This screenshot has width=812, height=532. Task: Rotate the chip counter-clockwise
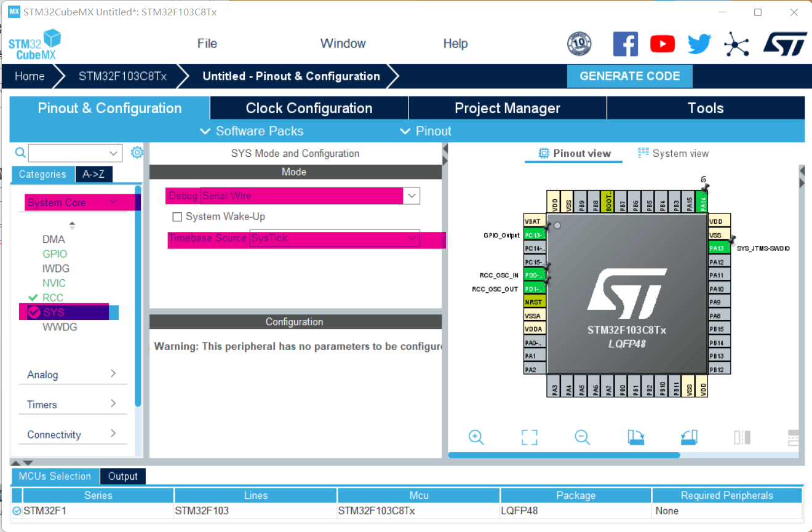point(688,437)
